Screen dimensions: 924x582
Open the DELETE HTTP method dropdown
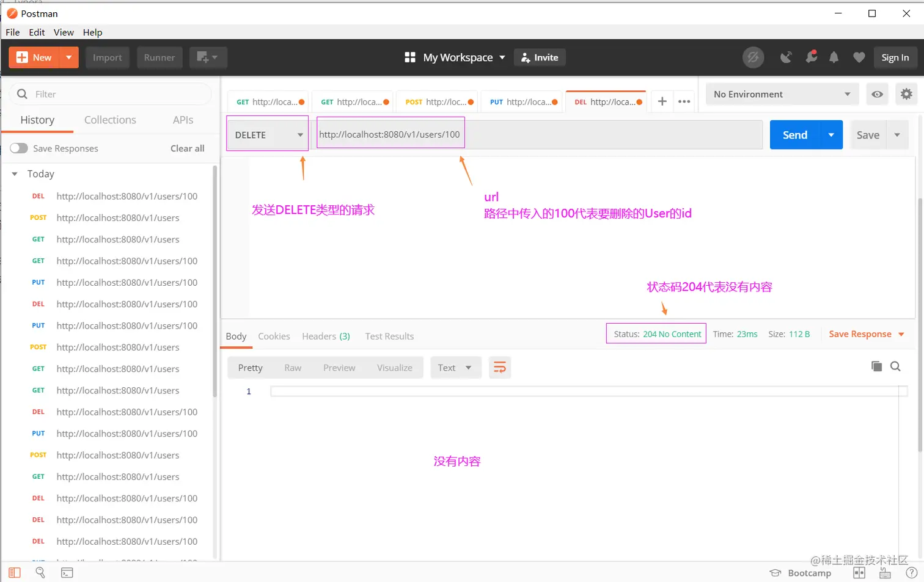tap(268, 135)
